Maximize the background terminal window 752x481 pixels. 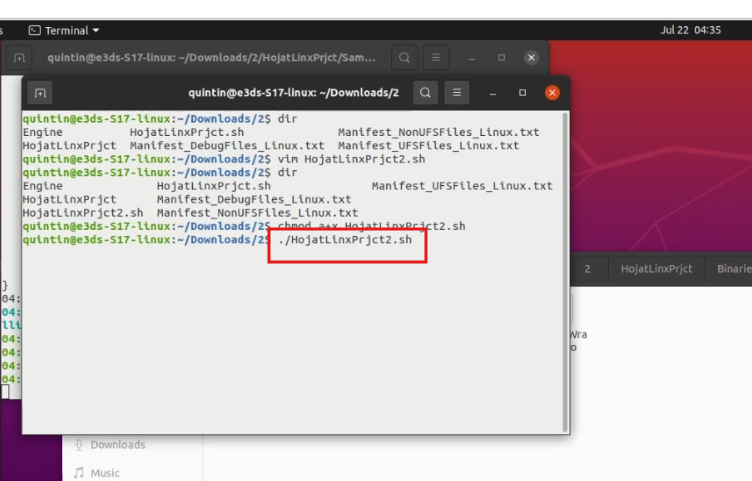pyautogui.click(x=501, y=58)
